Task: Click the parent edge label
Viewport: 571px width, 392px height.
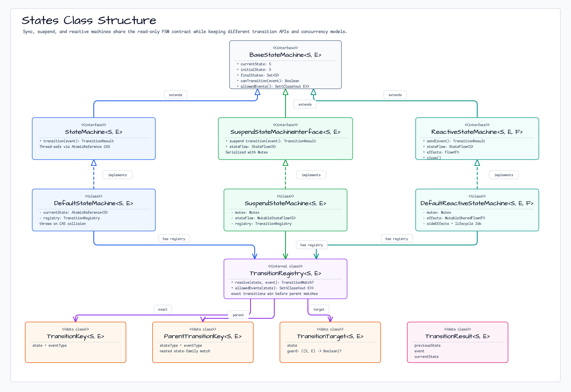Action: 238,315
